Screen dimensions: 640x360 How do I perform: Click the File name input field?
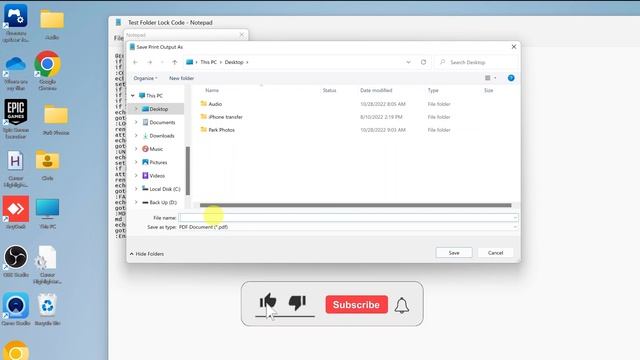coord(348,218)
